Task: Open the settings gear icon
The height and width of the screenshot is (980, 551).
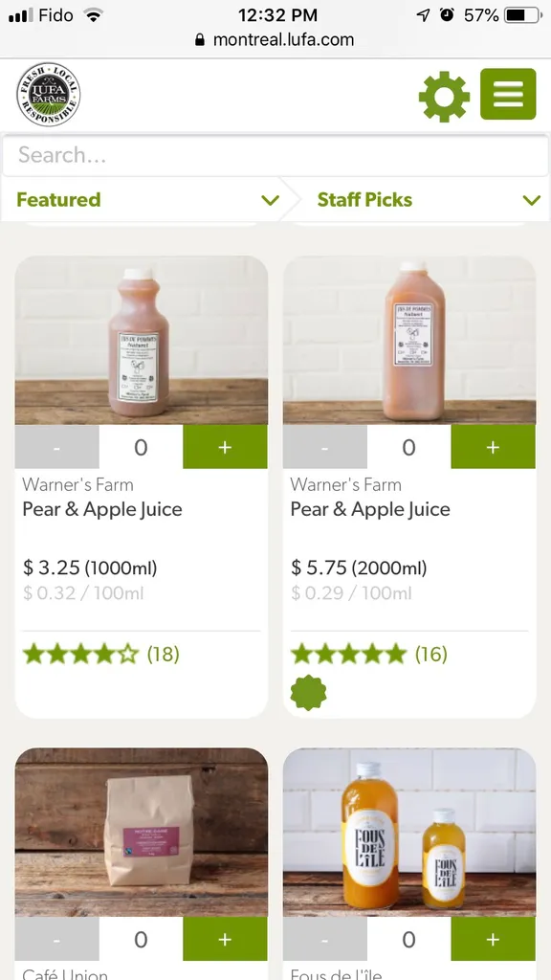Action: tap(444, 95)
